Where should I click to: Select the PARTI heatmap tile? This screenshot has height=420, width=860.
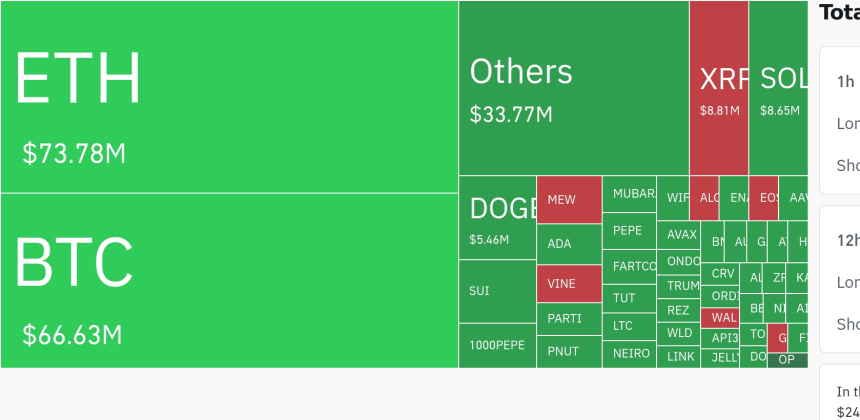click(569, 320)
